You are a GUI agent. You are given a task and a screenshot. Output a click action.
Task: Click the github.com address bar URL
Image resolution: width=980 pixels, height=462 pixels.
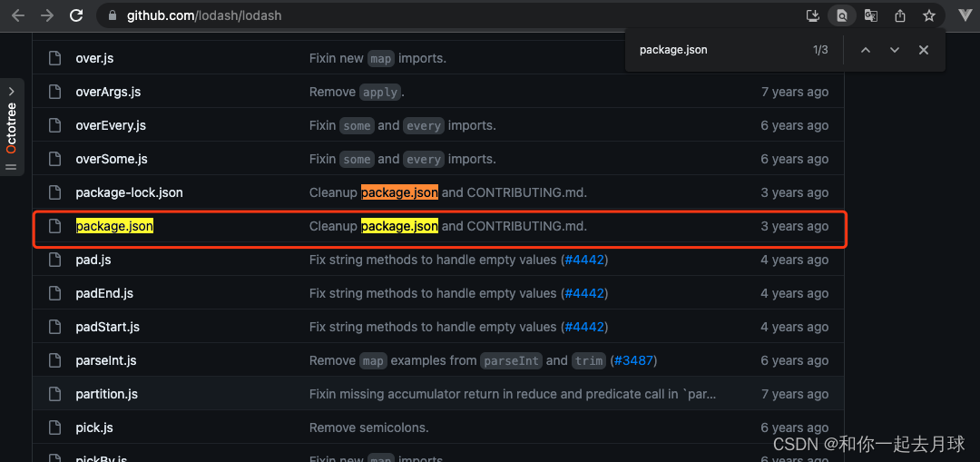click(x=204, y=15)
